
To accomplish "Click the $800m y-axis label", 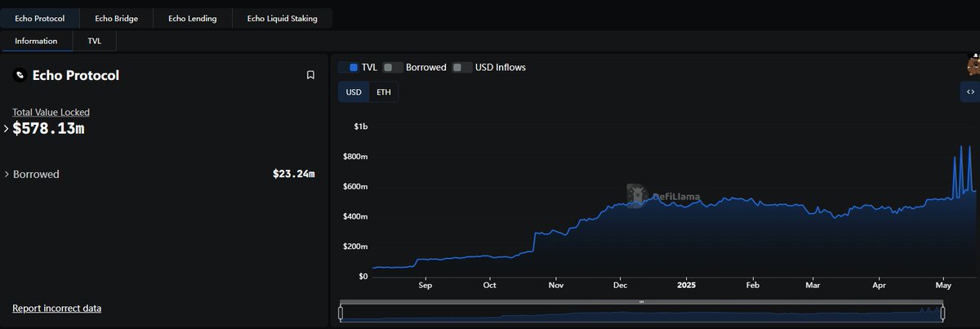I will coord(356,156).
